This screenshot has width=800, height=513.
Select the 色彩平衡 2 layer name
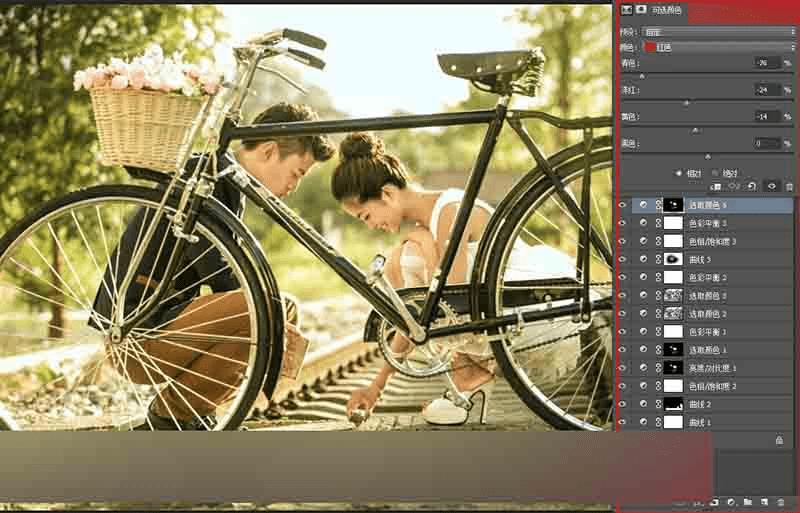pyautogui.click(x=708, y=278)
